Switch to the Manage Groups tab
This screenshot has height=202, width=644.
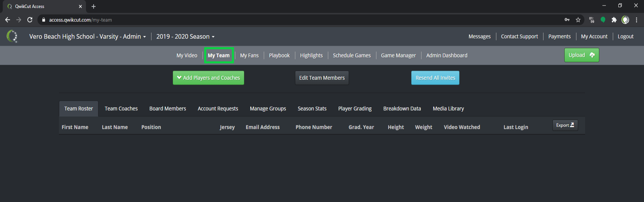[268, 108]
